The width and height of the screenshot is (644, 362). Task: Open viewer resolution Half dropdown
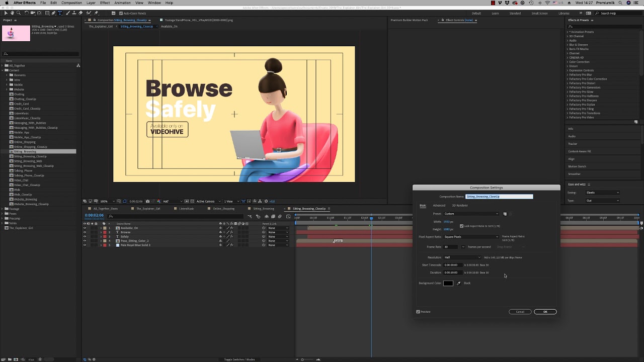point(173,201)
